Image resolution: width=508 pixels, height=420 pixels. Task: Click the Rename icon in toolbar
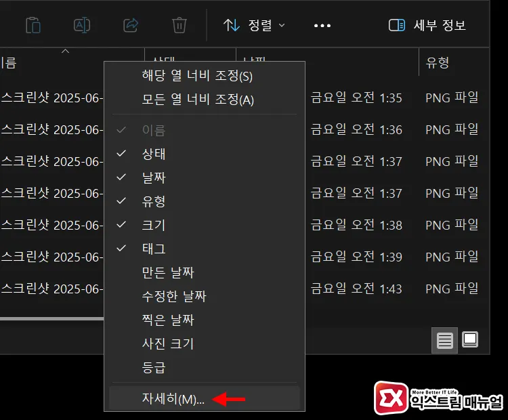(82, 25)
